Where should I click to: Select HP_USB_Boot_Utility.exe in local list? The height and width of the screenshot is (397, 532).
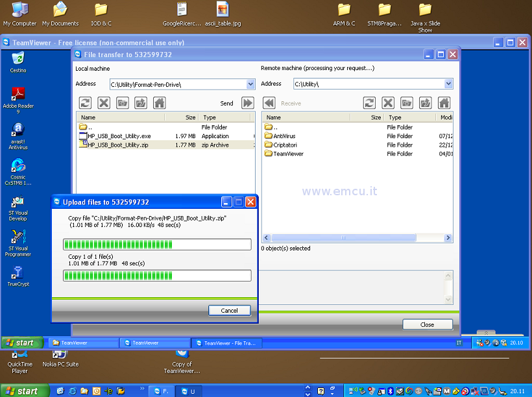coord(166,136)
